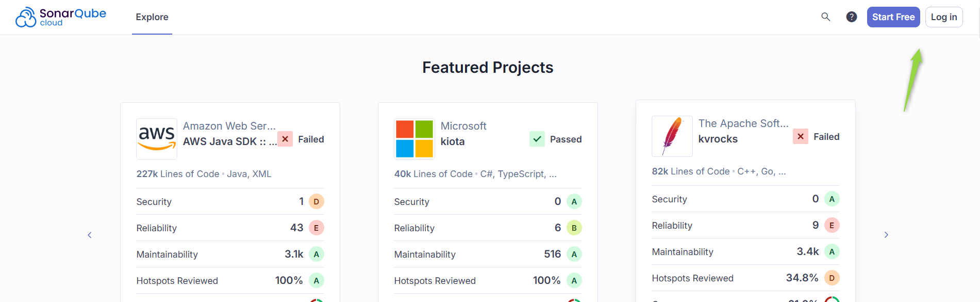
Task: Click the SonarQube cloud logo
Action: [61, 17]
